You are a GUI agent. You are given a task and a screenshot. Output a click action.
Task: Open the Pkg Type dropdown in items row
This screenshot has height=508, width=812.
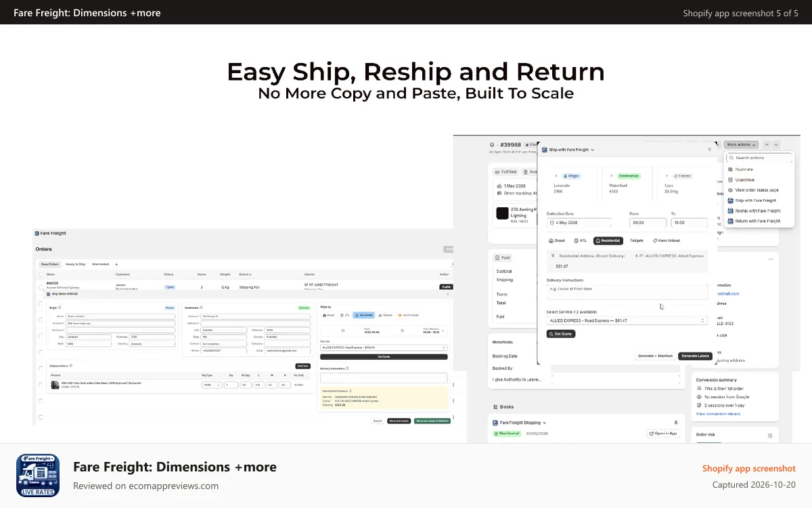(x=212, y=385)
